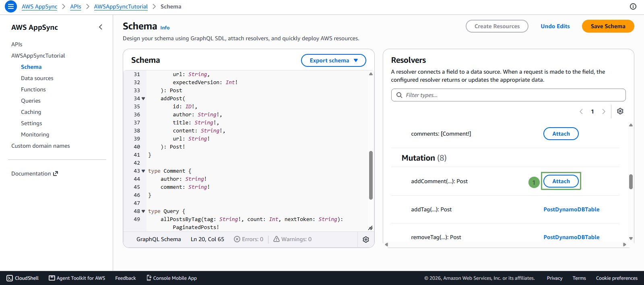This screenshot has width=644, height=285.
Task: Open Functions in the side navigation
Action: click(x=33, y=89)
